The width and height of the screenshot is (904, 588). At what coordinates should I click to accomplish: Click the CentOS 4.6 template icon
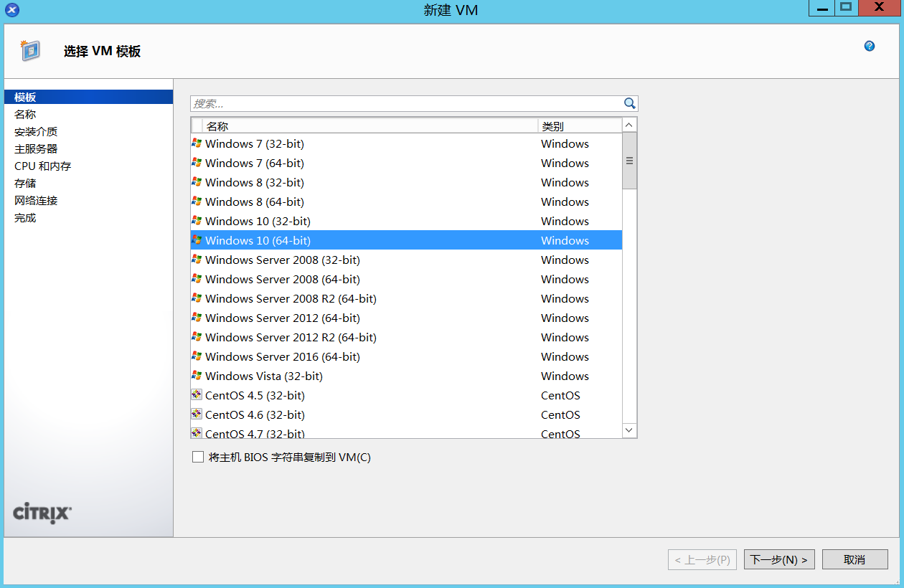click(x=197, y=414)
